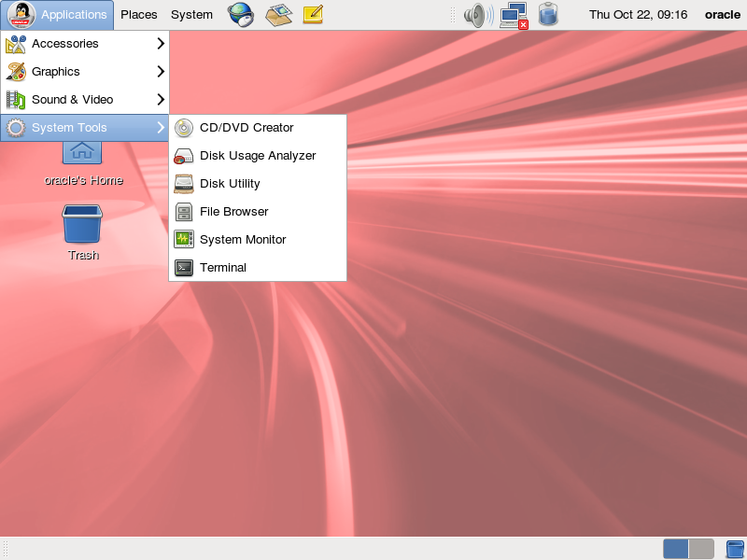747x560 pixels.
Task: Click the Disk Usage Analyzer icon
Action: tap(183, 156)
